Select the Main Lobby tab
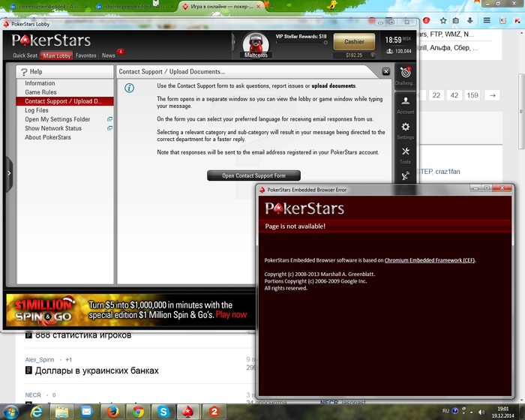This screenshot has width=525, height=420. tap(56, 55)
